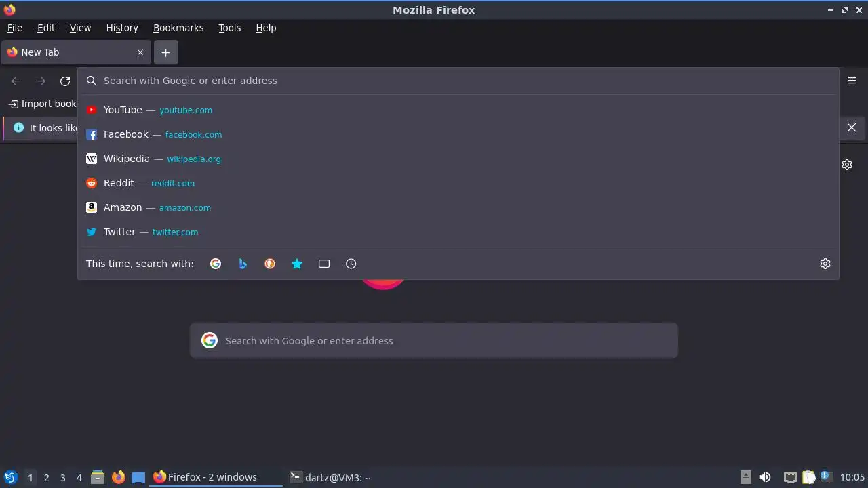Image resolution: width=868 pixels, height=488 pixels.
Task: Switch to workspace 2
Action: click(x=46, y=478)
